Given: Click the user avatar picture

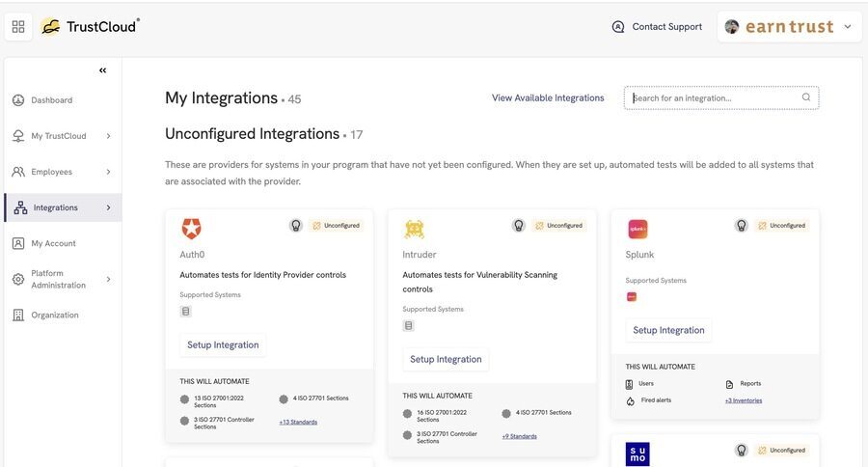Looking at the screenshot, I should (732, 27).
